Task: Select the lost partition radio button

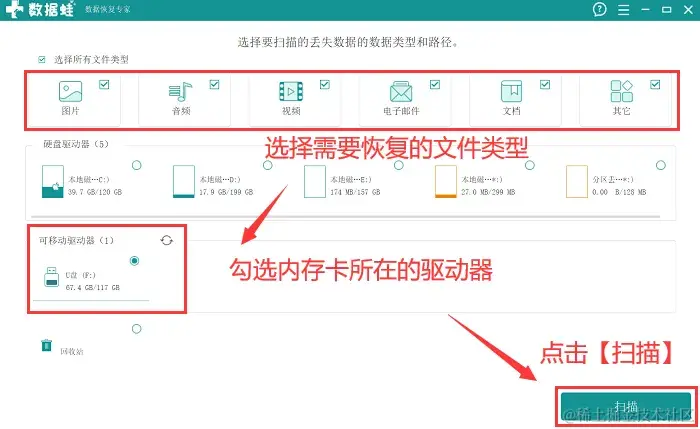Action: pos(661,165)
